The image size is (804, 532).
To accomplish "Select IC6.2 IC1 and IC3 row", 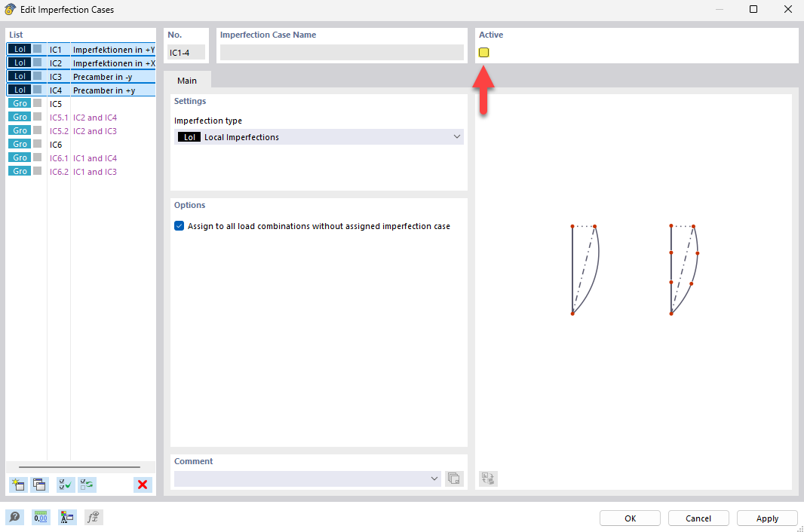I will tap(81, 172).
